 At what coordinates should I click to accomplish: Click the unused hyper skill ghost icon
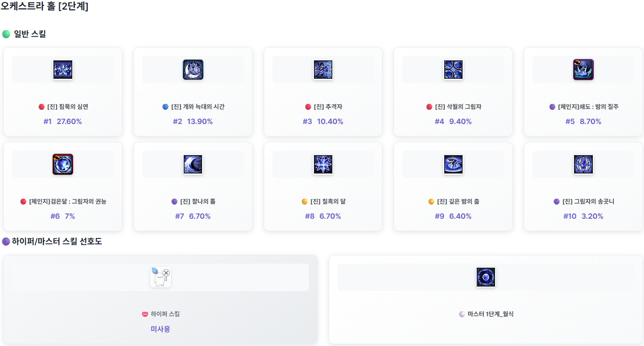tap(160, 277)
